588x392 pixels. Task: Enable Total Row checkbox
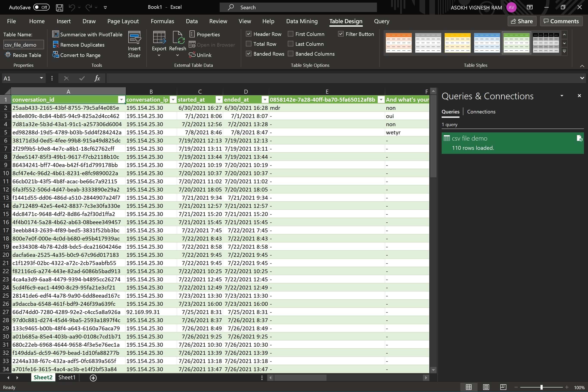(248, 44)
